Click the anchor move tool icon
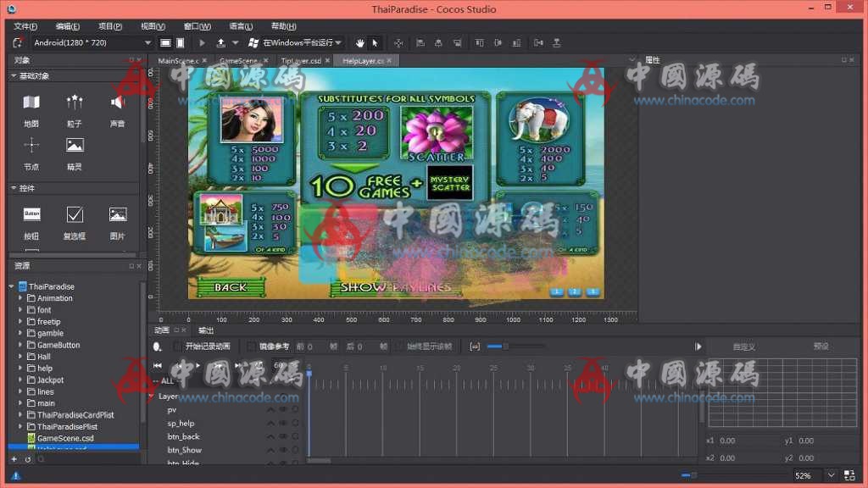 click(x=398, y=42)
